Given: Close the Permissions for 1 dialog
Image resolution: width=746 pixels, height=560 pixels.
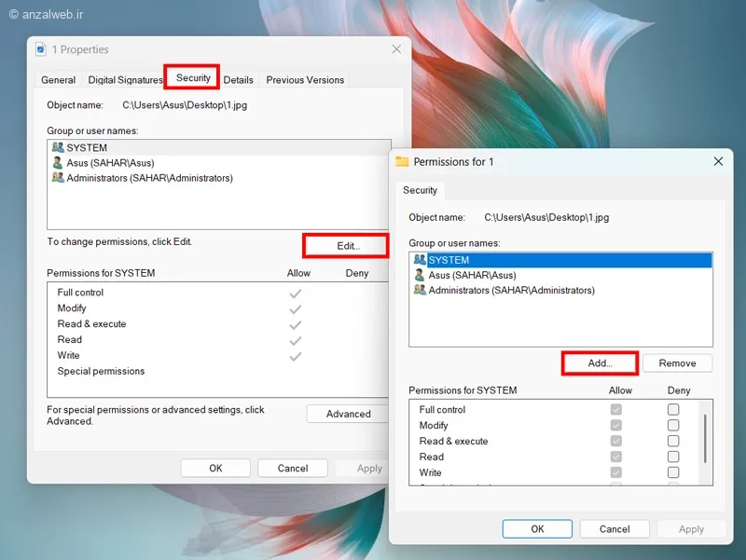Looking at the screenshot, I should 718,161.
